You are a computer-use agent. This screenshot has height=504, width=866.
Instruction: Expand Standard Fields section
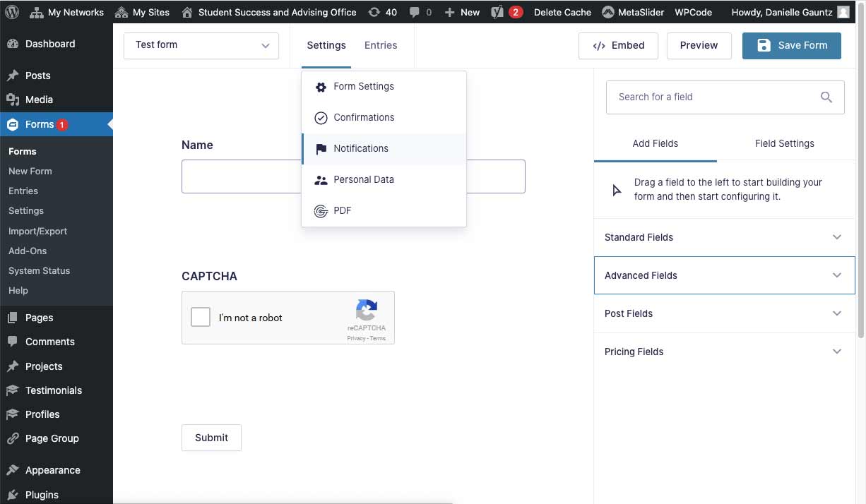(725, 237)
